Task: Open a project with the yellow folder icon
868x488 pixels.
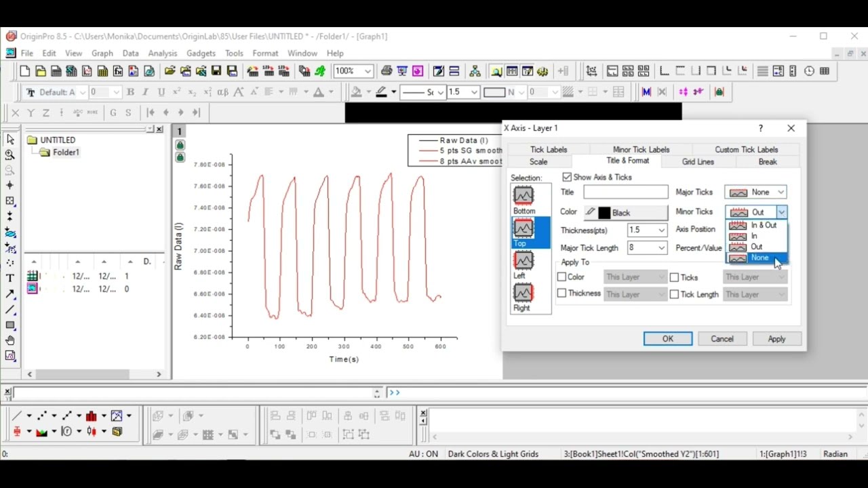Action: pyautogui.click(x=170, y=71)
